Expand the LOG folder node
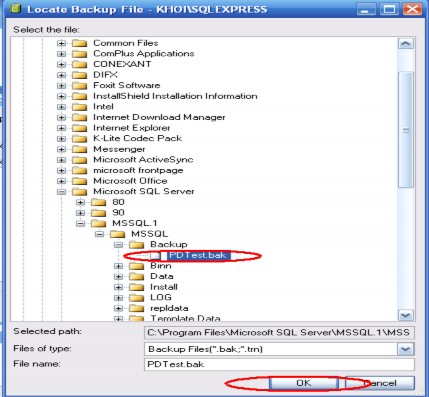 (118, 298)
